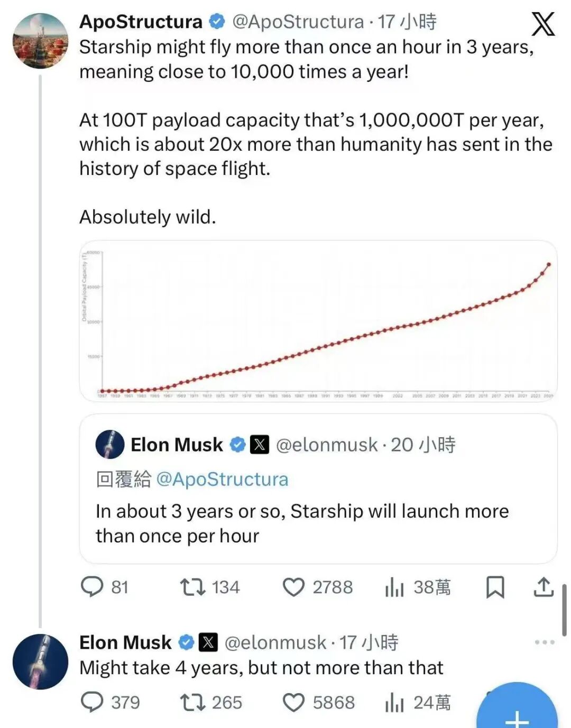
Task: Like ApoStructura's post with 2788 likes
Action: tap(293, 587)
